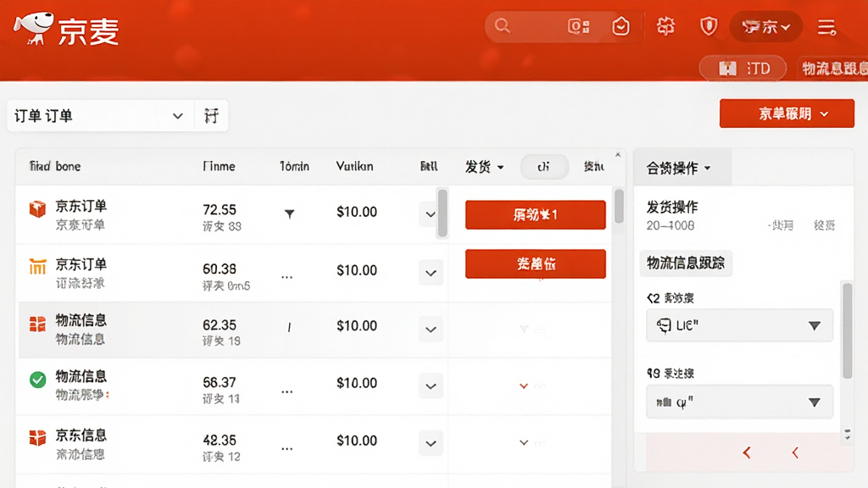The image size is (868, 488).
Task: Open the ellipsis menu in 42.35 row
Action: [x=287, y=449]
